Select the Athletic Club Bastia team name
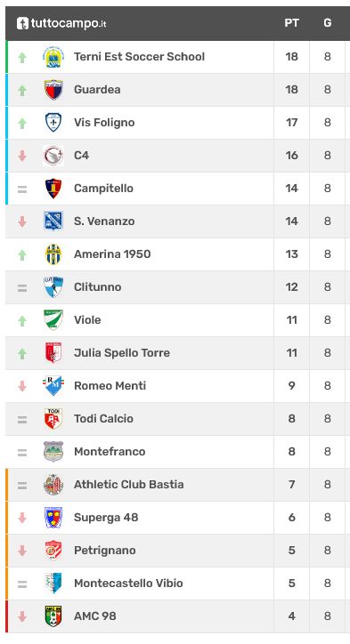 coord(129,484)
